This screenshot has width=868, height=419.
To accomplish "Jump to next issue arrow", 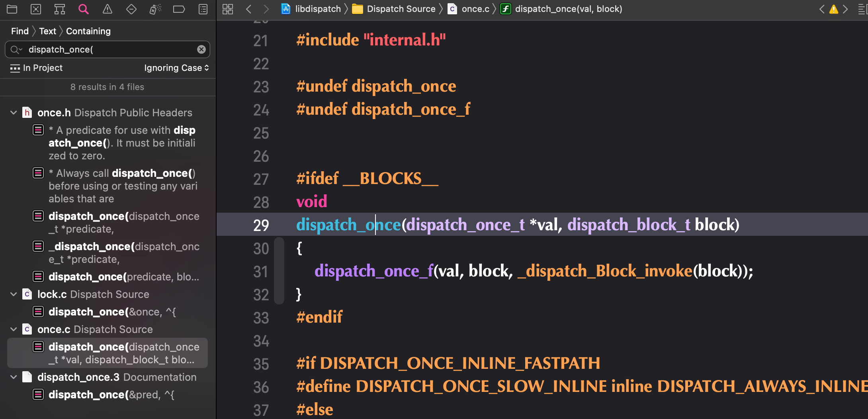I will tap(845, 9).
